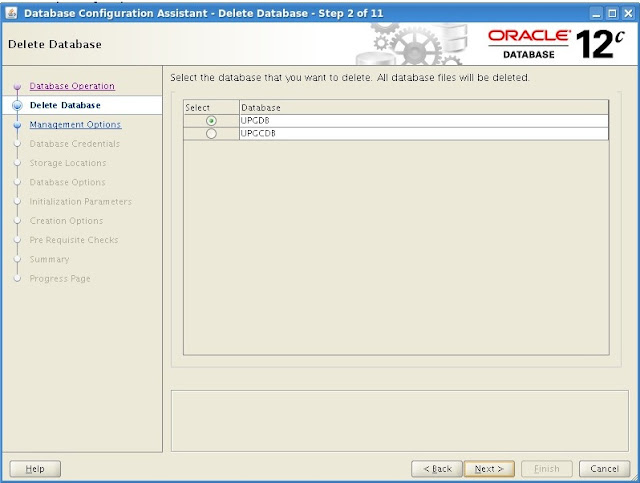Click the Summary step label
The height and width of the screenshot is (483, 640).
coord(49,259)
